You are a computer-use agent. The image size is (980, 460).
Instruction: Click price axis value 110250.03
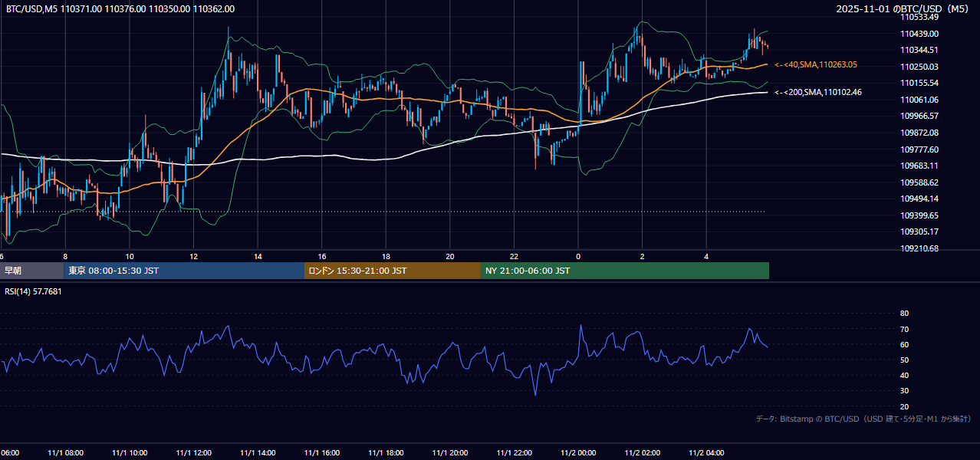[x=920, y=67]
